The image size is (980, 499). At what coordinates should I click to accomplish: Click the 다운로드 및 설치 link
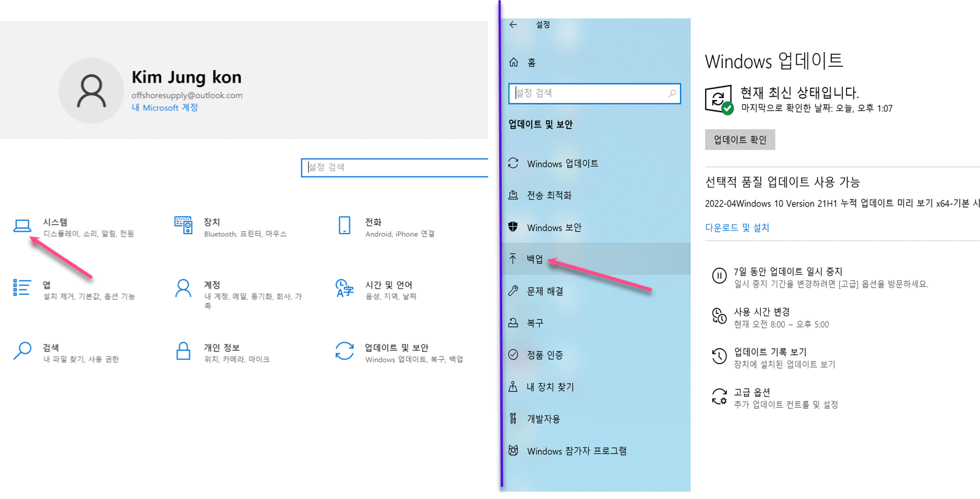coord(737,227)
